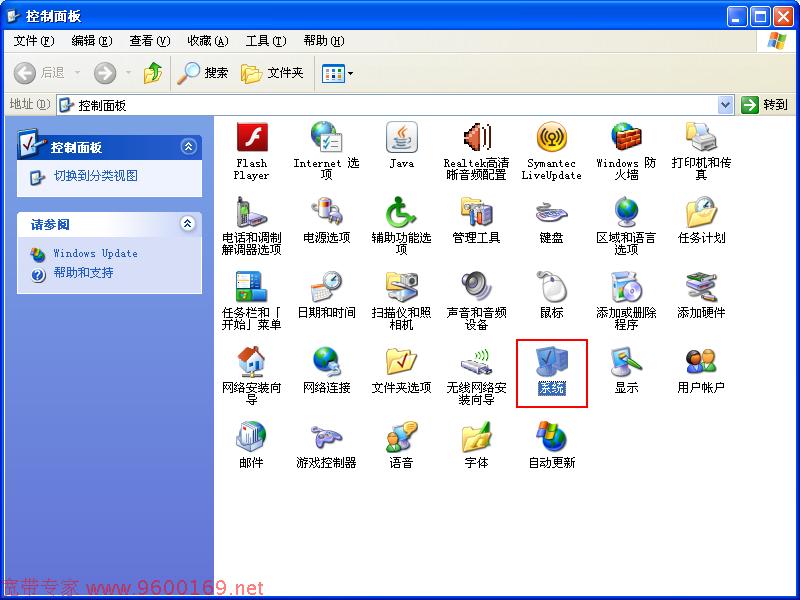Open the Java control panel icon
The image size is (800, 600).
pos(402,145)
